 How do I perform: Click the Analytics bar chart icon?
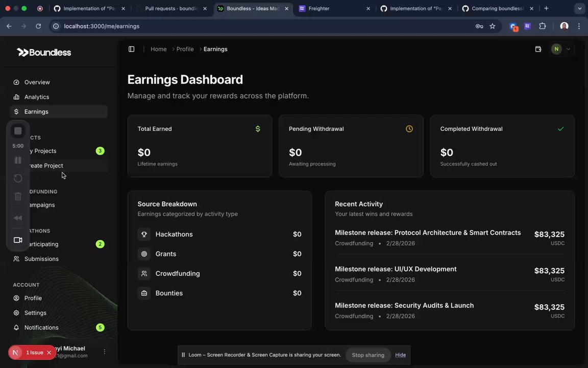point(16,97)
